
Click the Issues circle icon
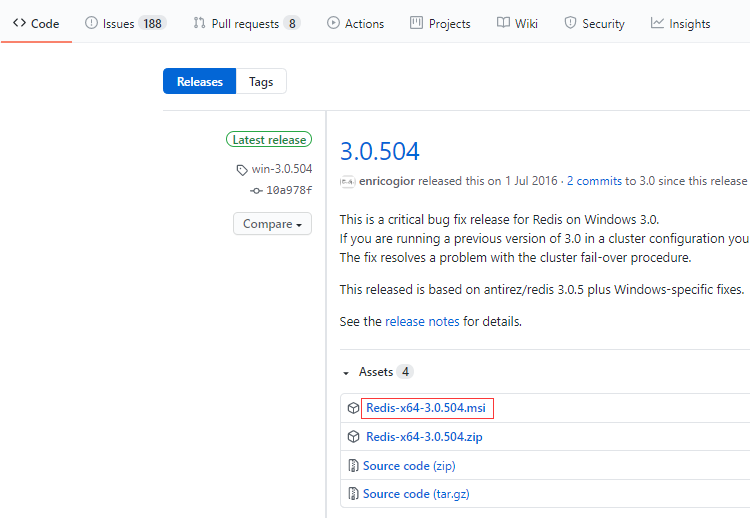91,23
